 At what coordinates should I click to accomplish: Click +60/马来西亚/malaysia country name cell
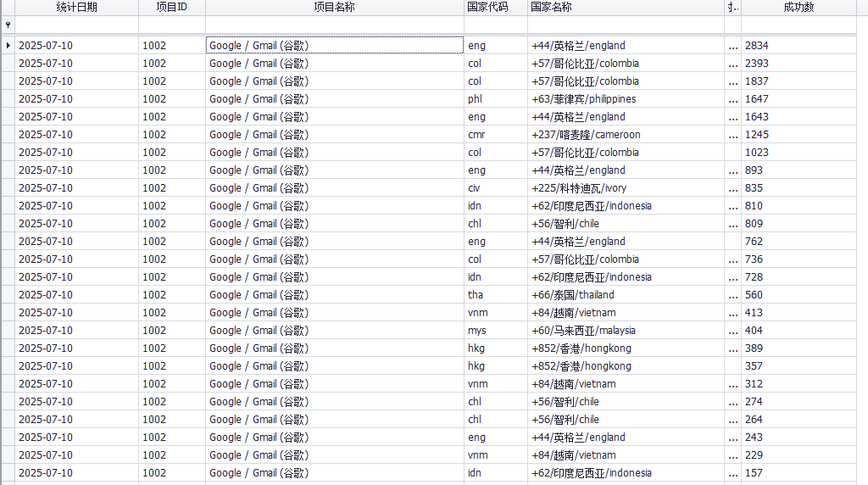tap(626, 331)
